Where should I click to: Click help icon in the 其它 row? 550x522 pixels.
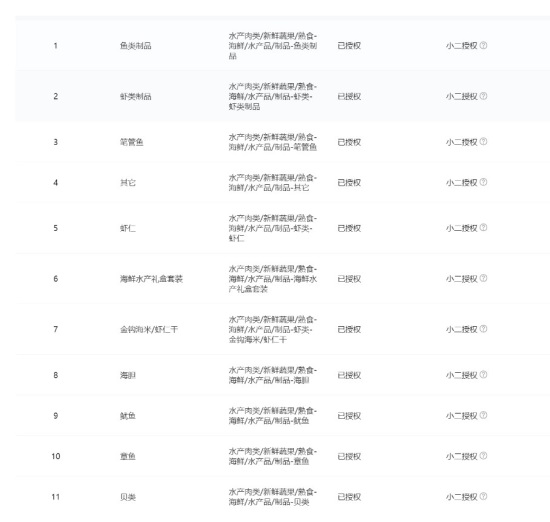(x=483, y=182)
